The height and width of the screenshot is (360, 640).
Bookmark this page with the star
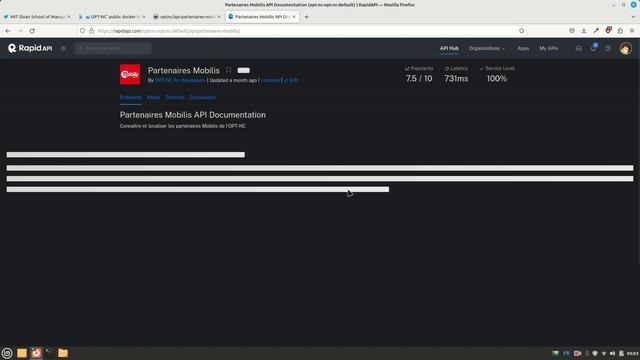(x=521, y=31)
